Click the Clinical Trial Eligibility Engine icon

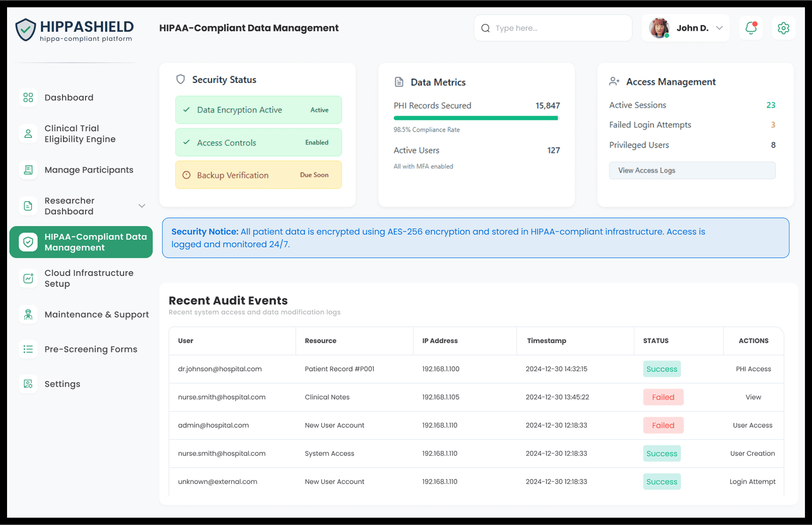pyautogui.click(x=28, y=134)
